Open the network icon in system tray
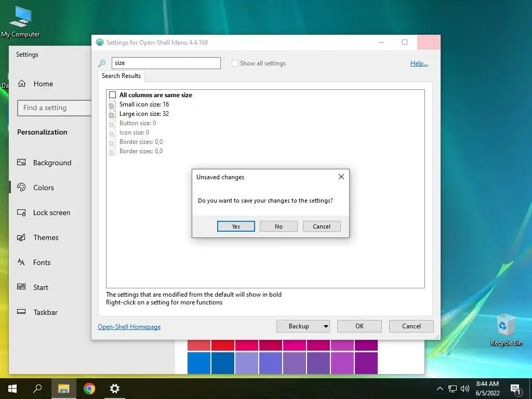 [x=453, y=389]
